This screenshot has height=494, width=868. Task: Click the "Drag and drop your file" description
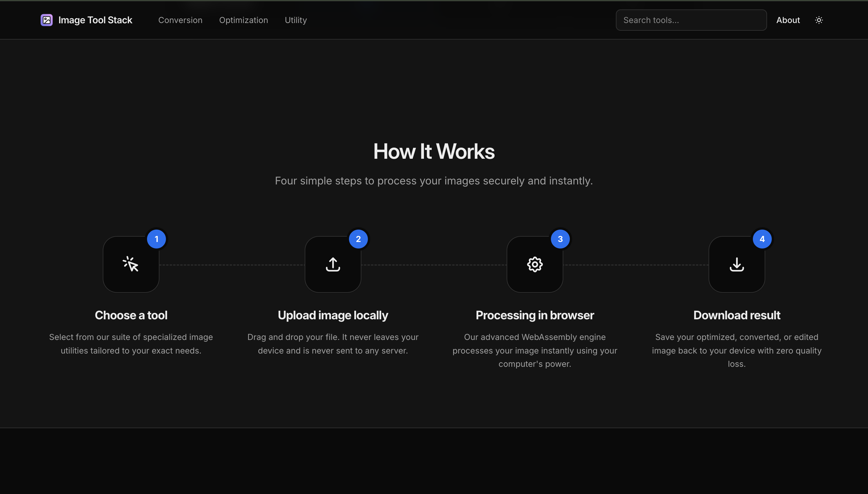tap(333, 344)
